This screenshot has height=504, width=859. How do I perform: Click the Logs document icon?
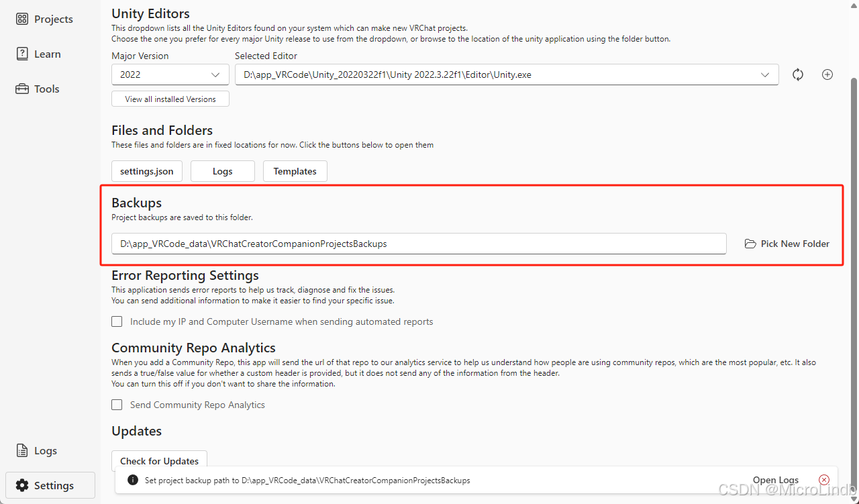coord(22,450)
